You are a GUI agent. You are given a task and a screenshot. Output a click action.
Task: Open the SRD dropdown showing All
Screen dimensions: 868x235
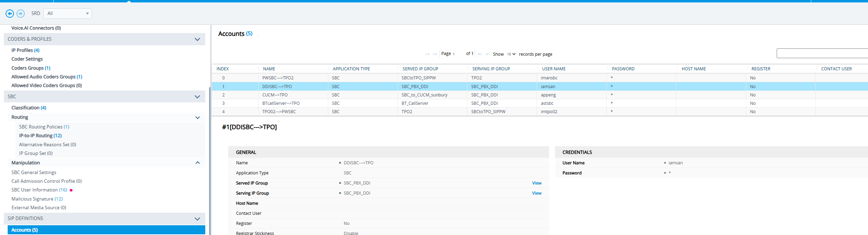click(x=68, y=14)
